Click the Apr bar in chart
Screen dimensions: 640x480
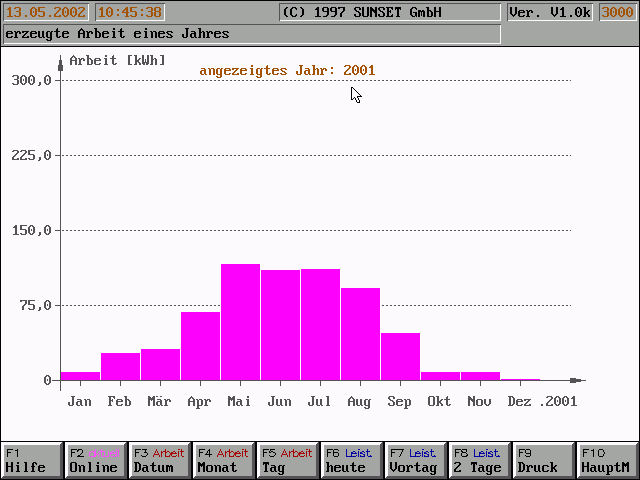200,346
